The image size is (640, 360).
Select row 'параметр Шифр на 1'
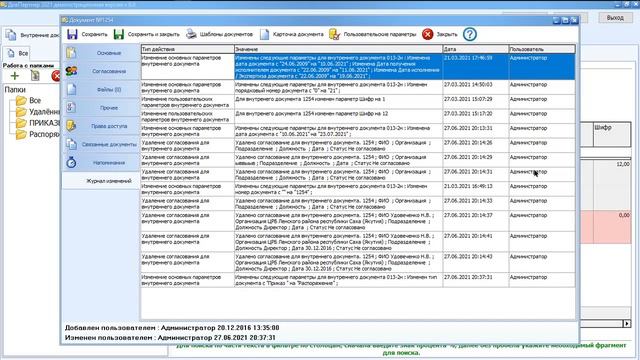point(358,102)
